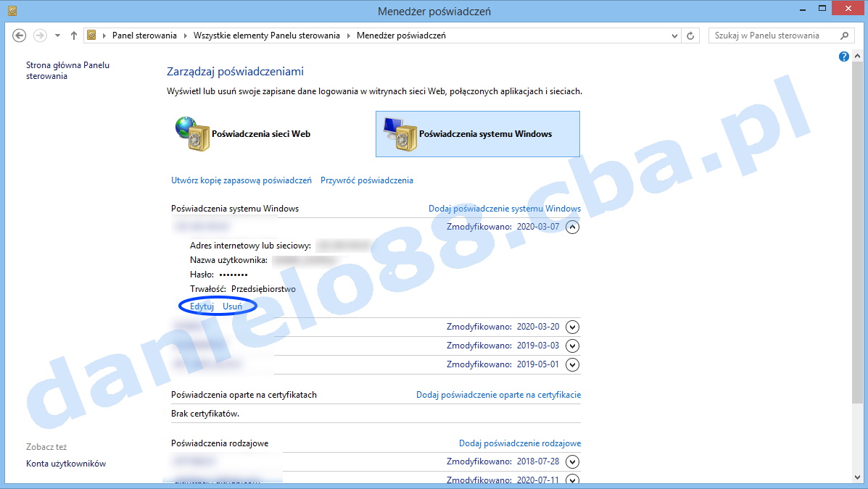Click Wszystkie elementy Panelu sterowania breadcrumb
The height and width of the screenshot is (489, 868).
266,35
